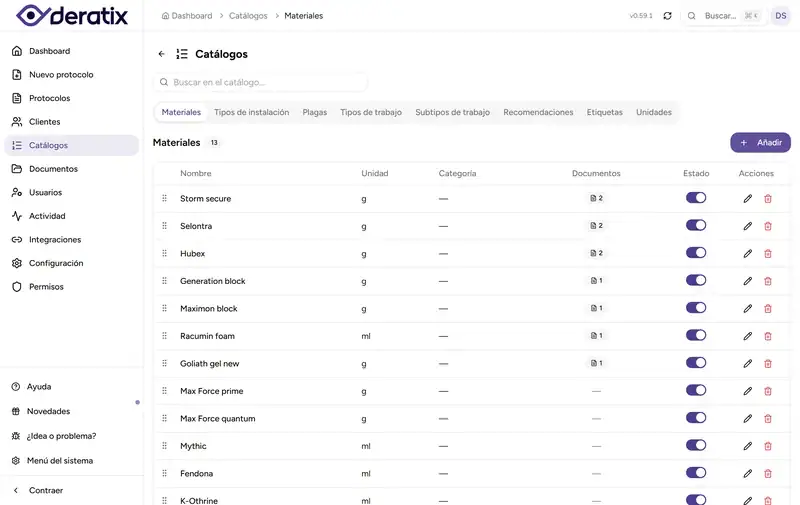The width and height of the screenshot is (800, 505).
Task: Open Racumin foam document badge
Action: coord(596,336)
